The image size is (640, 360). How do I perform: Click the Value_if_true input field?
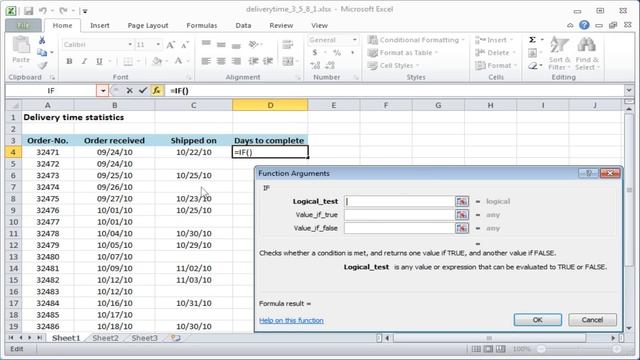click(x=399, y=215)
